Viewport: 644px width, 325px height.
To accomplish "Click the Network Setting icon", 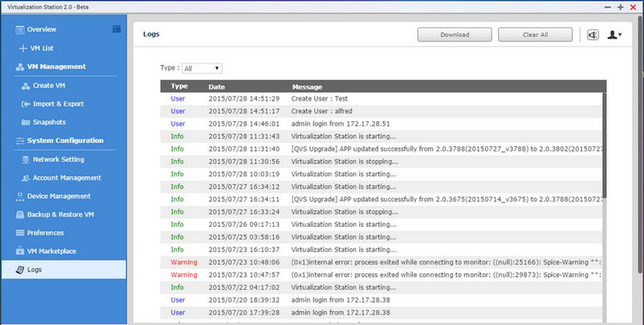I will coord(26,160).
